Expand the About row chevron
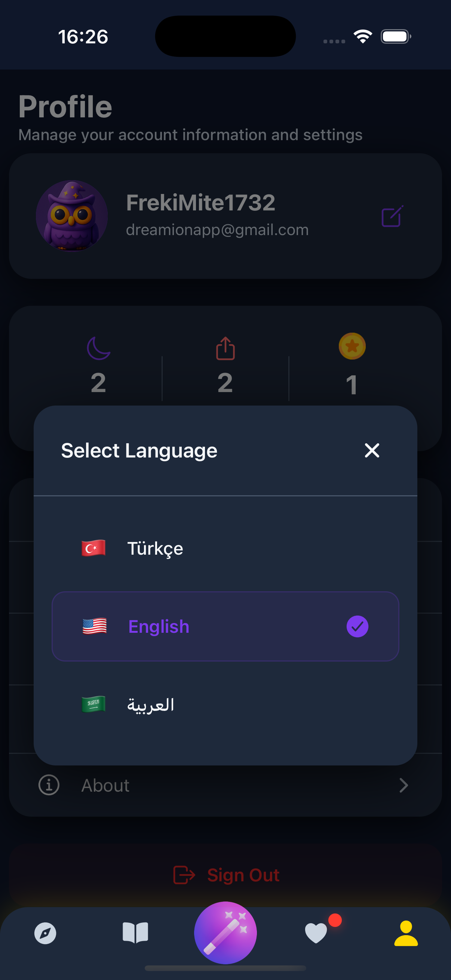The width and height of the screenshot is (451, 980). (x=404, y=785)
